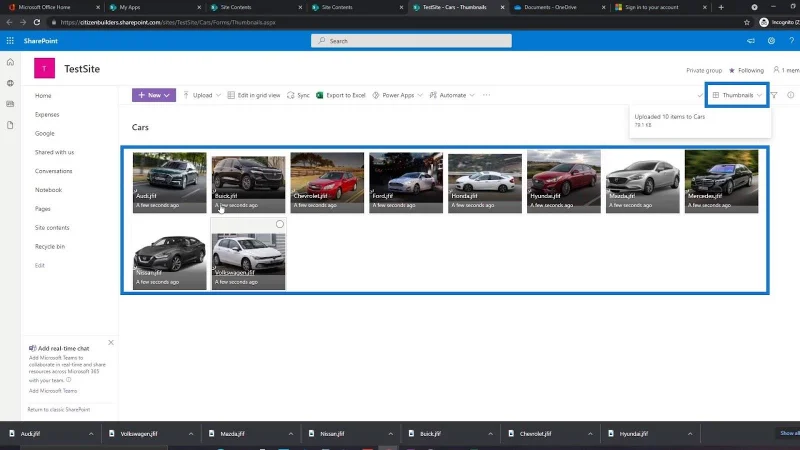This screenshot has width=800, height=450.
Task: Open Shared with us navigation link
Action: (54, 152)
